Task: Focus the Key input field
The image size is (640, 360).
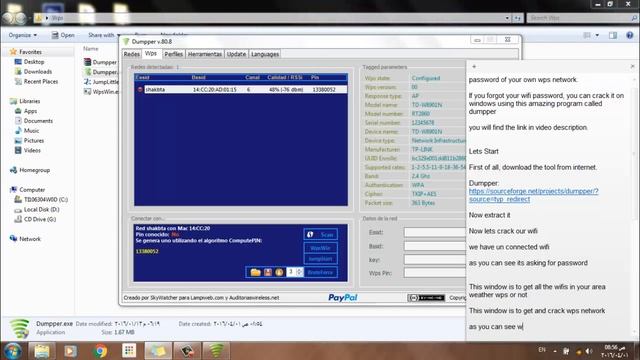Action: (x=435, y=260)
